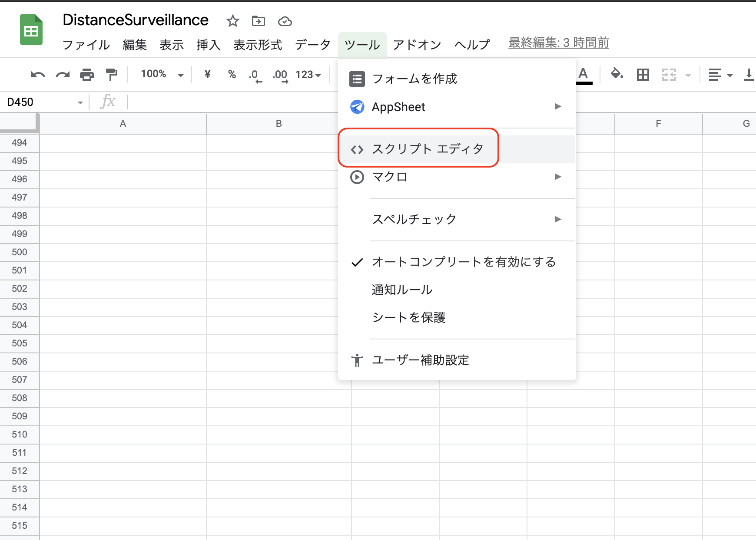Screen dimensions: 756x540
Task: Open the 100% zoom dropdown
Action: [x=162, y=74]
